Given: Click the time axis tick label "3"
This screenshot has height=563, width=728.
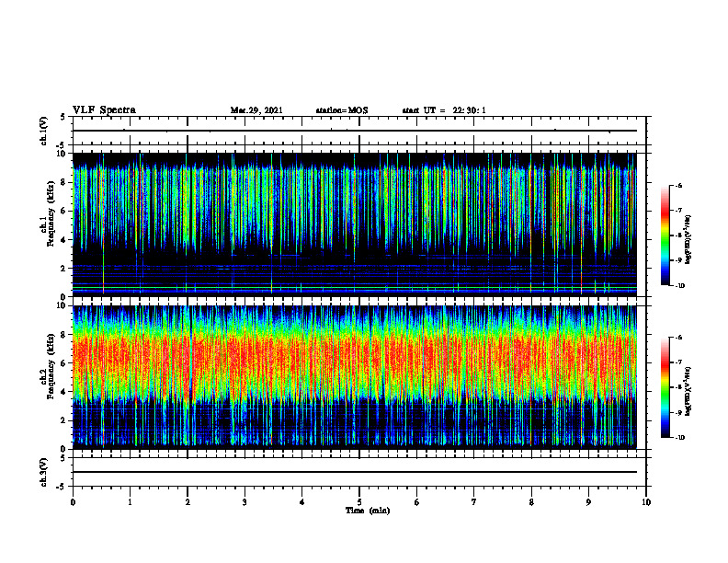Looking at the screenshot, I should point(245,502).
